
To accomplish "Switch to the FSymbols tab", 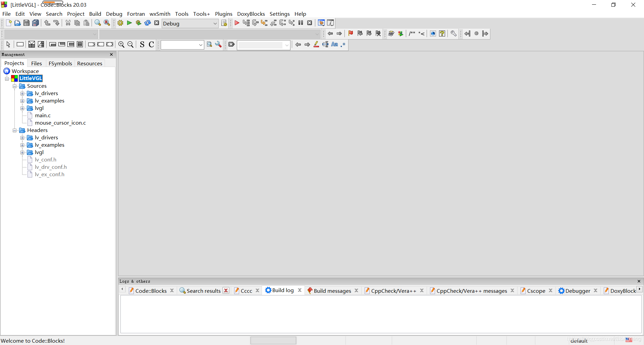I will tap(60, 63).
